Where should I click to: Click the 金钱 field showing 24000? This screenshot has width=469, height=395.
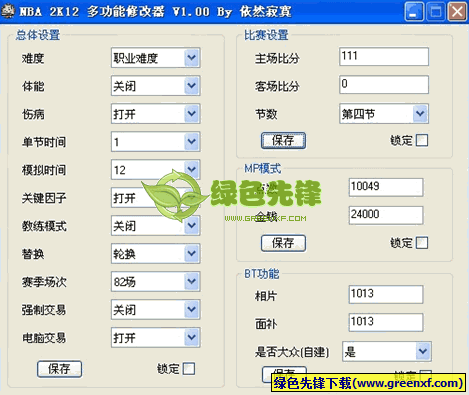[386, 215]
